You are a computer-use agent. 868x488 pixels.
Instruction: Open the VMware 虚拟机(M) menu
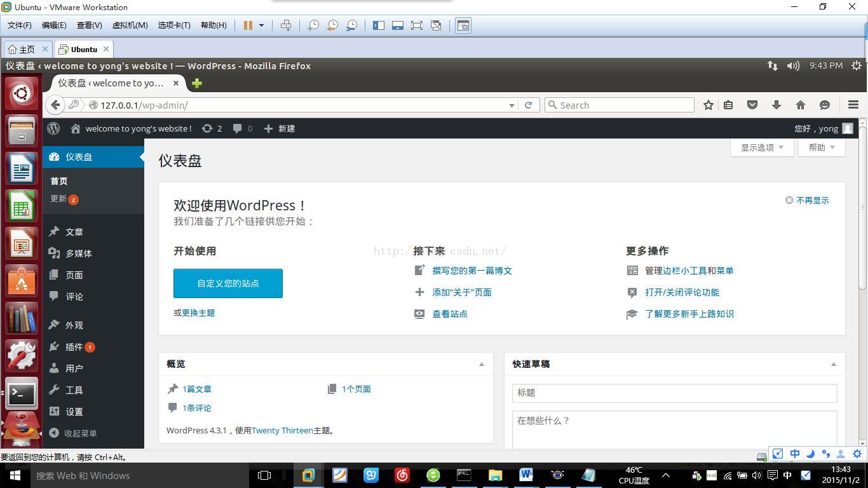click(130, 25)
